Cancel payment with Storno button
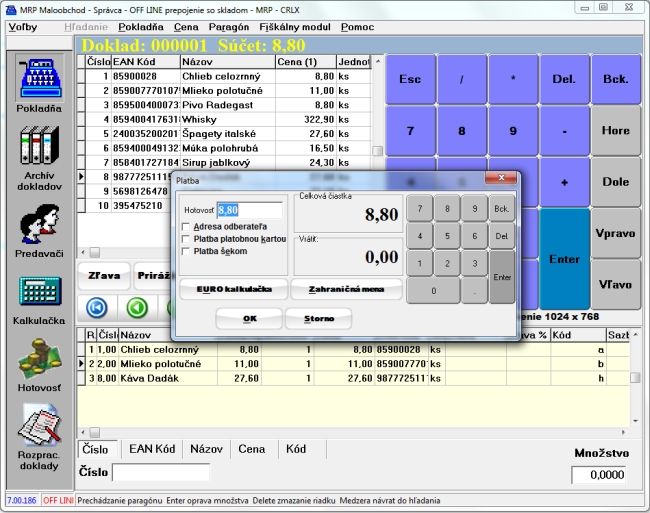 click(x=318, y=319)
